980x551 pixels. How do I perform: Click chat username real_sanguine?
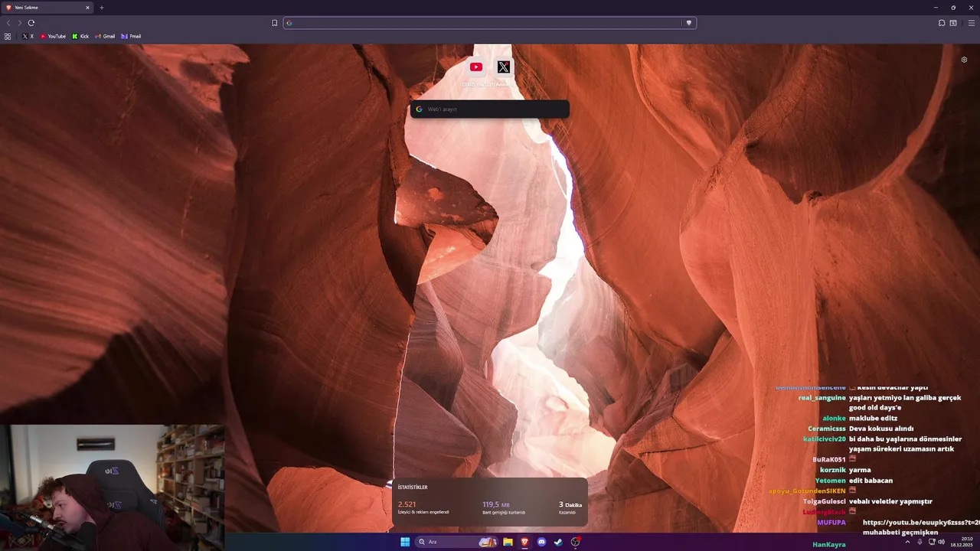(822, 398)
